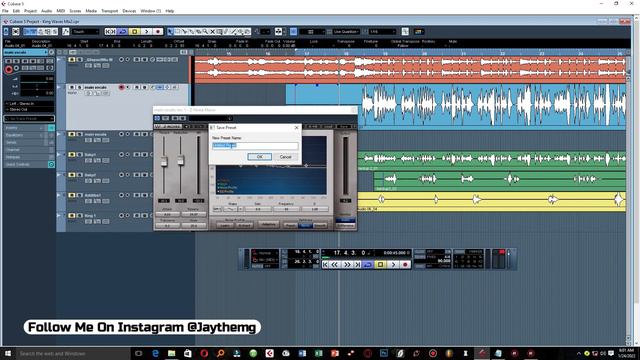Toggle Cycle in the top toolbar

coord(122,31)
